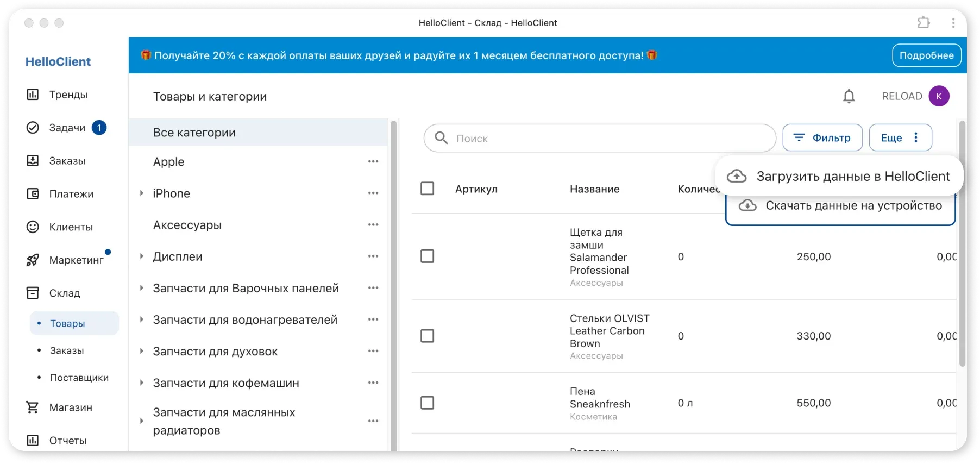Click the browser extensions puzzle icon
This screenshot has height=464, width=980.
[924, 23]
